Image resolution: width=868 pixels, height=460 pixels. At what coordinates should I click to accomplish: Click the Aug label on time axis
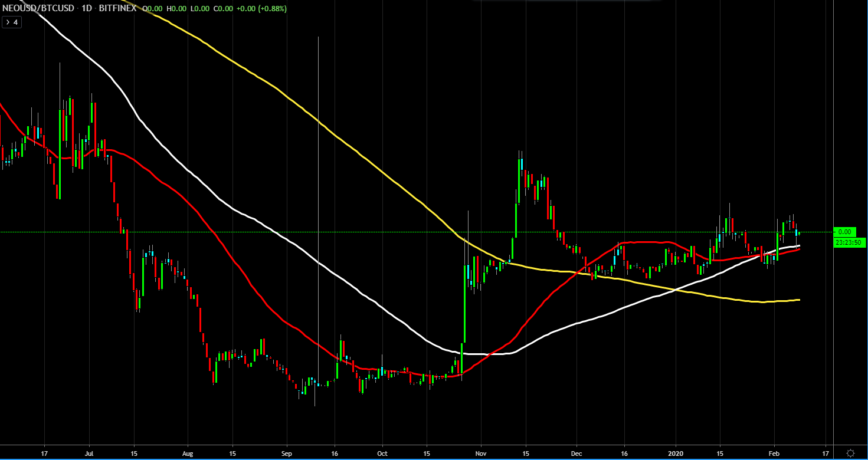coord(188,453)
